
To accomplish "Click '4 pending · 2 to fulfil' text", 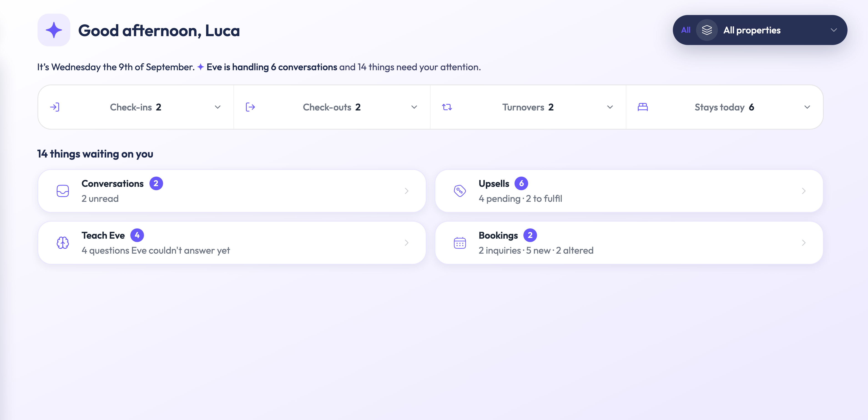I will (x=520, y=199).
